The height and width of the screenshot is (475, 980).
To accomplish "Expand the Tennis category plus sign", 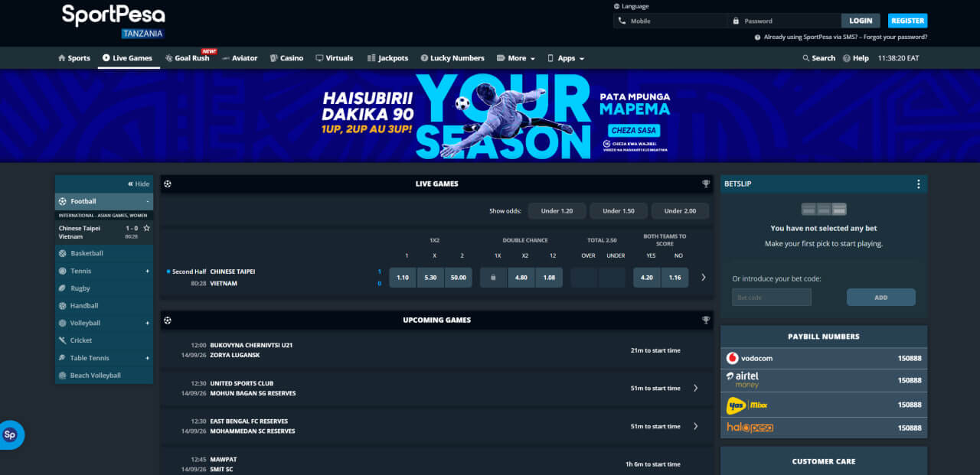I will [x=148, y=271].
